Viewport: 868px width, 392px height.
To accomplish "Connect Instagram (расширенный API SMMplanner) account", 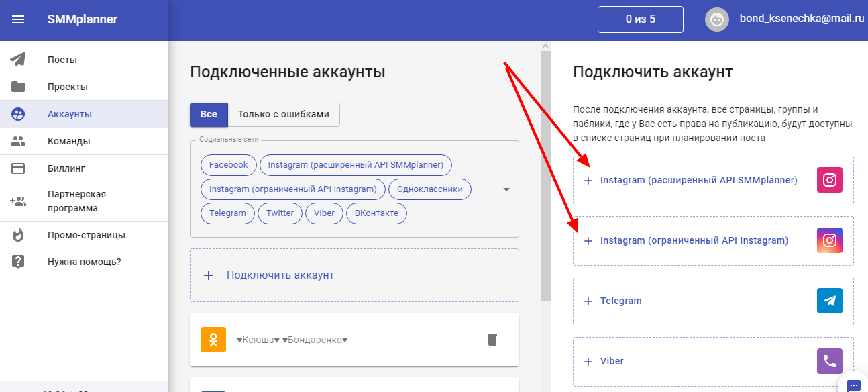I will tap(713, 181).
